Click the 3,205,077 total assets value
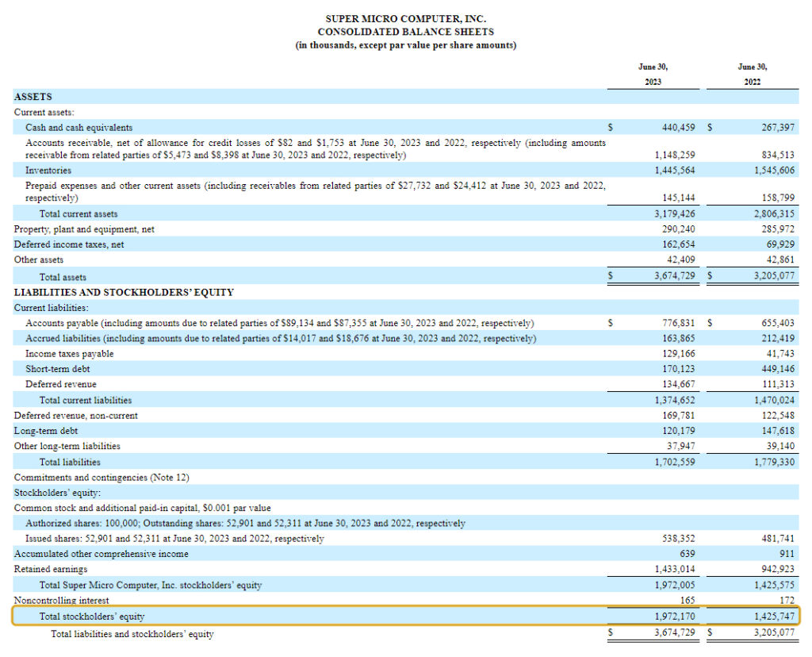This screenshot has width=812, height=657. 774,275
